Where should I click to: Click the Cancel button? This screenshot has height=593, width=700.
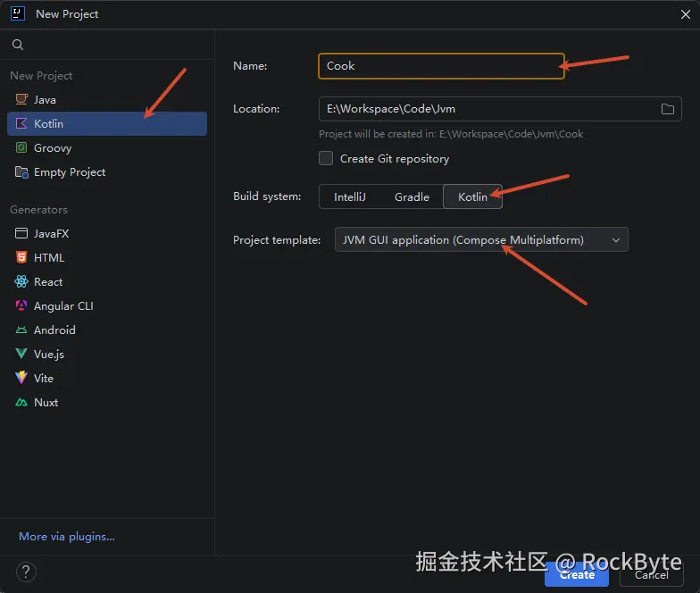[652, 575]
